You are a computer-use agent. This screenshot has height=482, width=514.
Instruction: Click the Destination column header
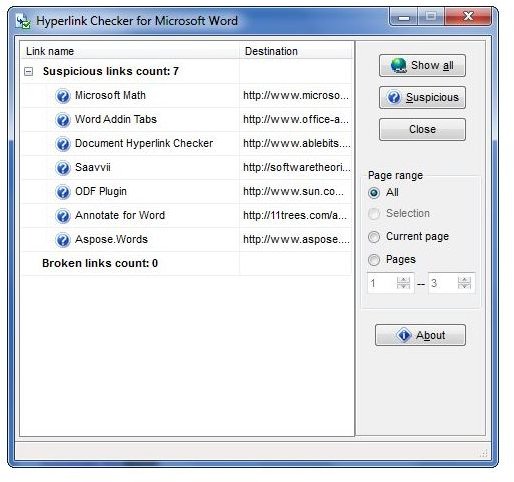coord(296,51)
